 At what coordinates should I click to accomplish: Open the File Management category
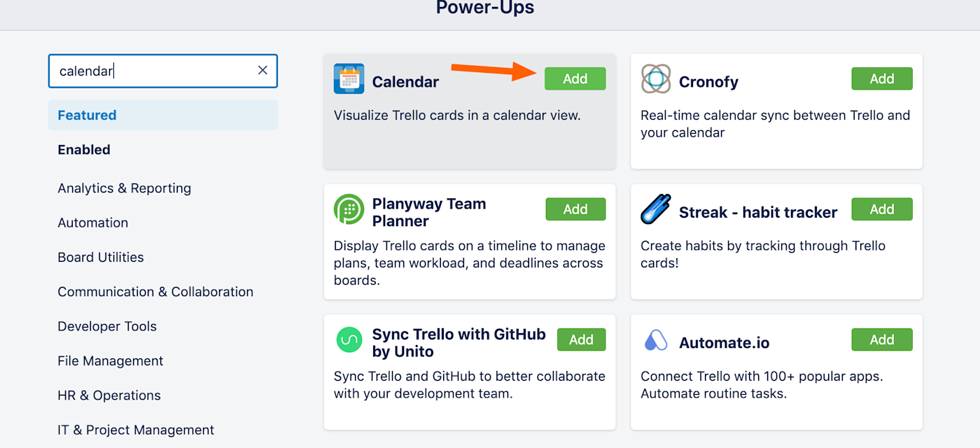110,360
